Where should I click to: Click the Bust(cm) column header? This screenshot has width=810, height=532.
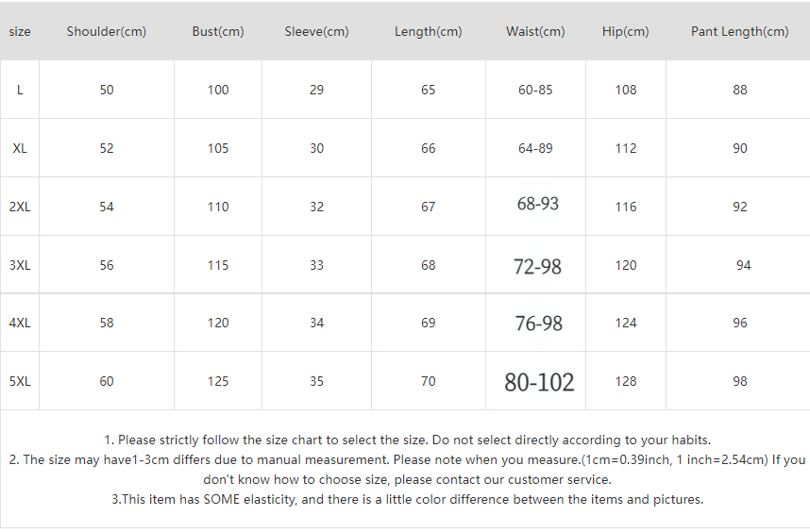[218, 31]
